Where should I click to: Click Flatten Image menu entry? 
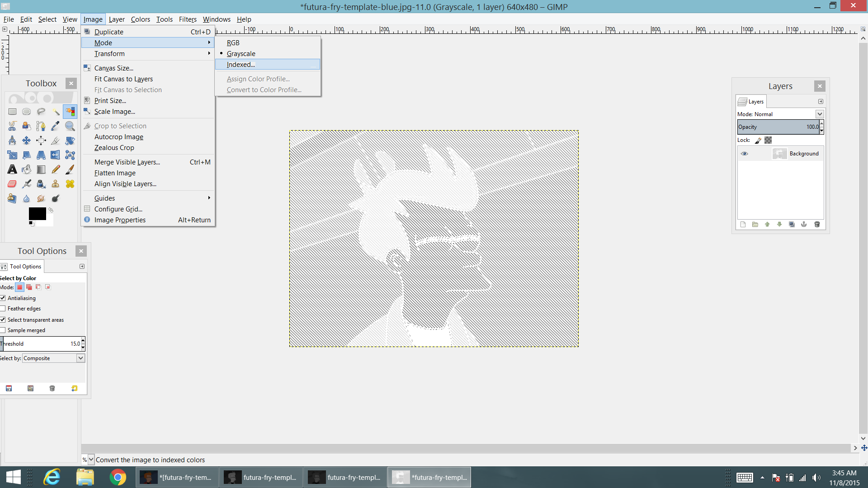click(147, 173)
